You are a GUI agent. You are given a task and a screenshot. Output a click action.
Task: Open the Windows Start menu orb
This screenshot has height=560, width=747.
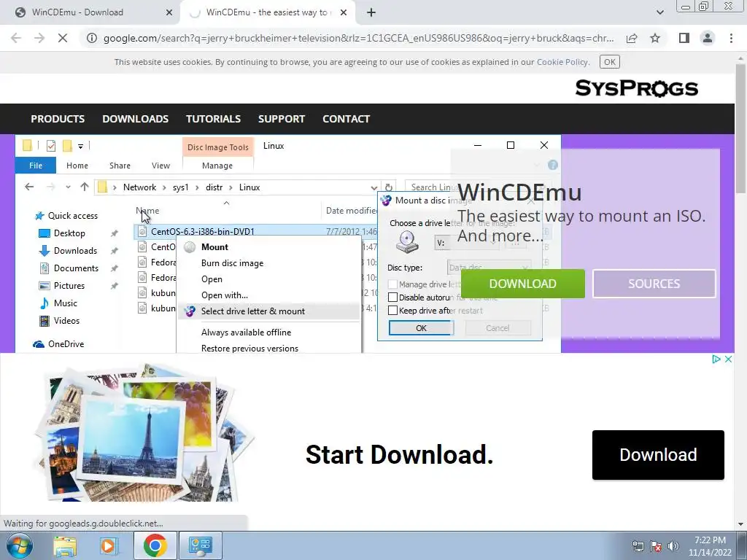click(x=20, y=545)
